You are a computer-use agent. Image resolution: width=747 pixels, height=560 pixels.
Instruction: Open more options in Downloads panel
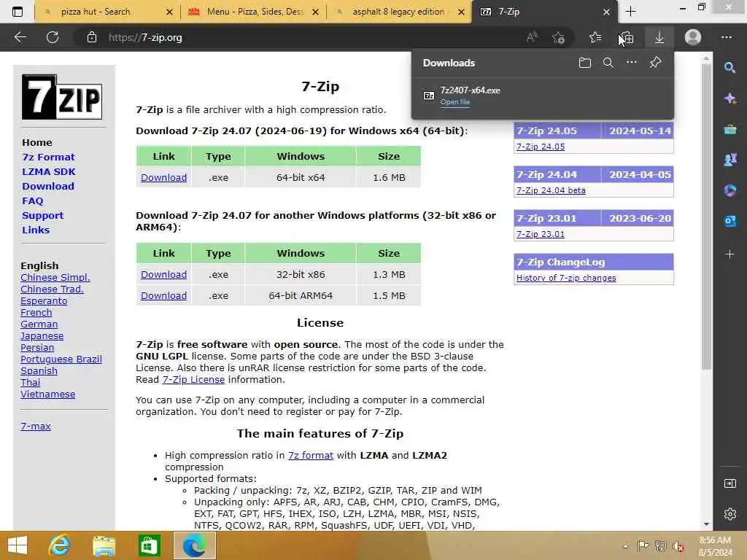point(631,62)
